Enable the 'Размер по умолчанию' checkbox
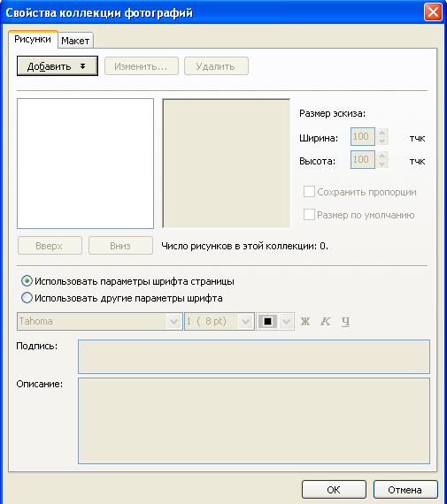The image size is (447, 504). (309, 214)
